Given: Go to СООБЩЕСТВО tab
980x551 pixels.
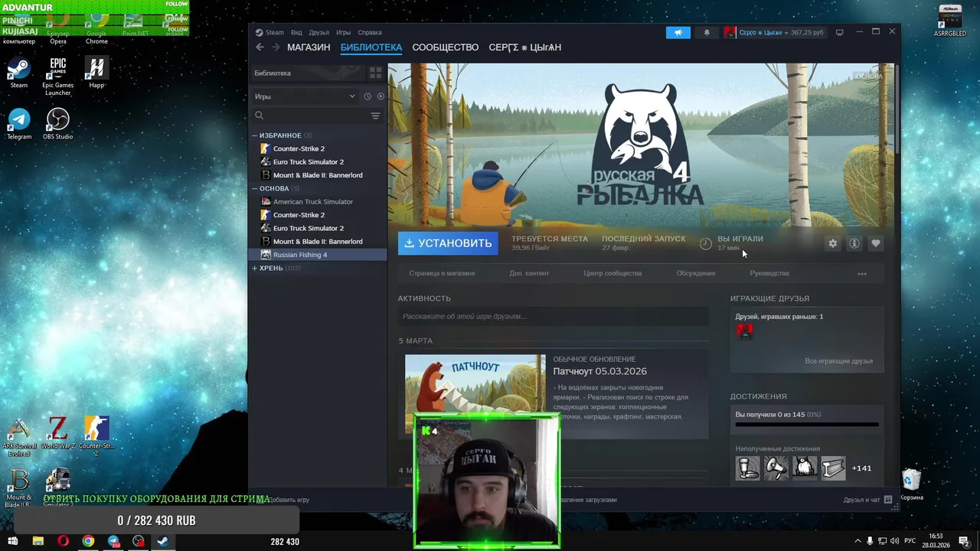Looking at the screenshot, I should click(x=446, y=47).
